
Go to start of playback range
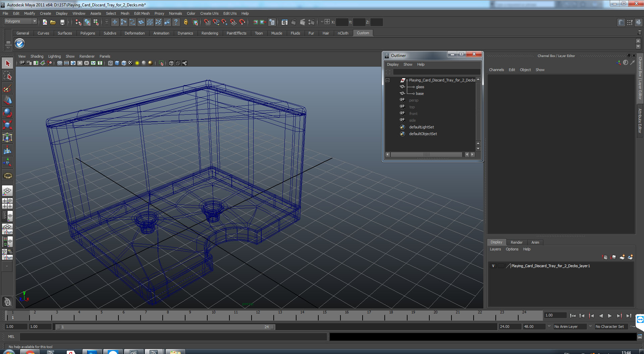573,316
